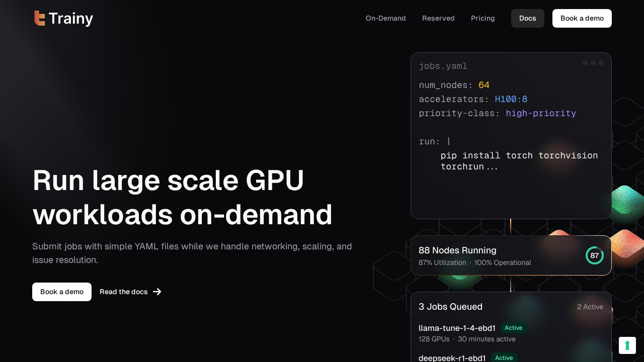The image size is (644, 362).
Task: Open the Reserved navigation item
Action: (438, 18)
